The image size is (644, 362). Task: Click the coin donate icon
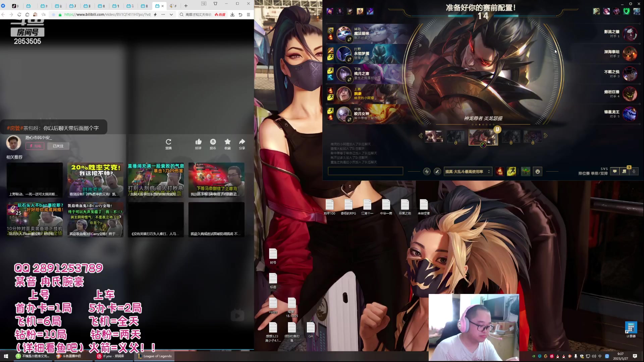pos(213,143)
